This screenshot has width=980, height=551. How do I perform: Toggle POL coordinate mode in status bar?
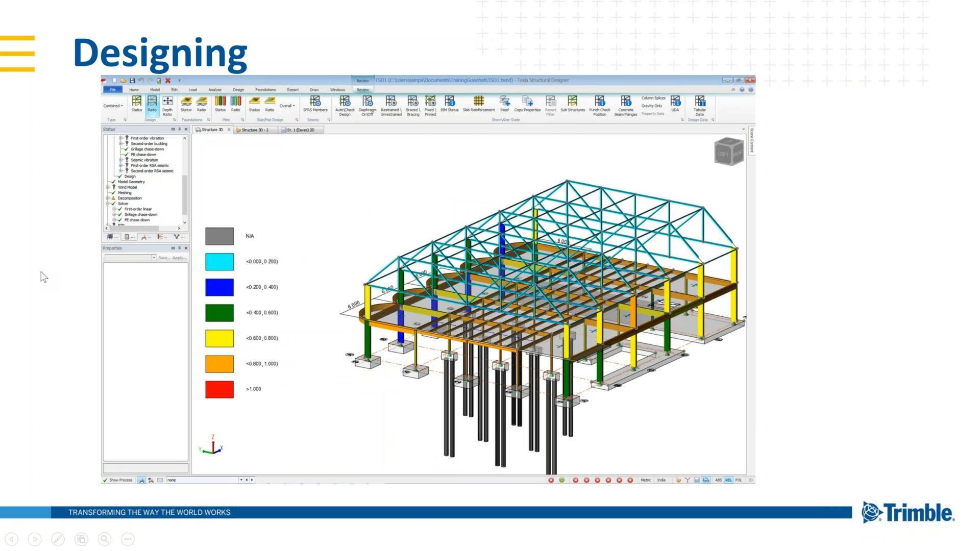pos(739,480)
